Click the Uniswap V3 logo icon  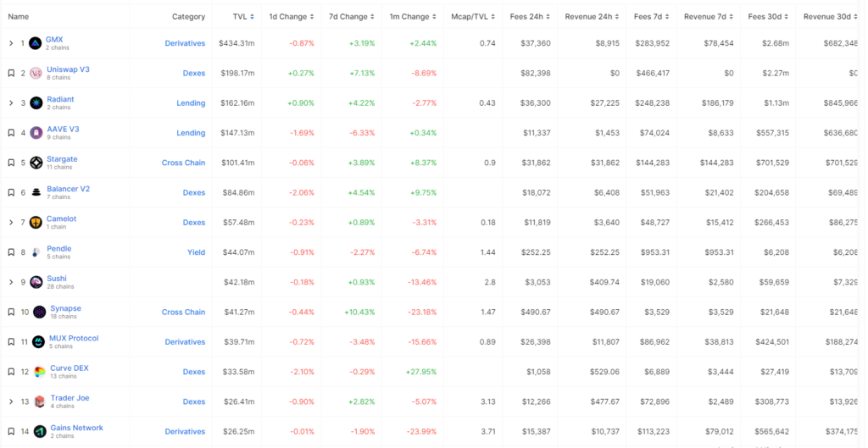[x=36, y=73]
